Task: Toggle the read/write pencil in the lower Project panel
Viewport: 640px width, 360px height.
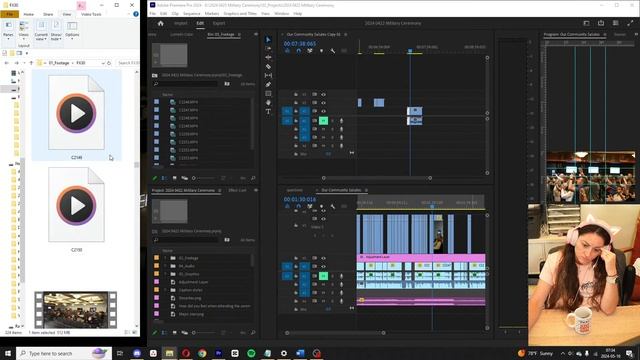Action: 155,333
